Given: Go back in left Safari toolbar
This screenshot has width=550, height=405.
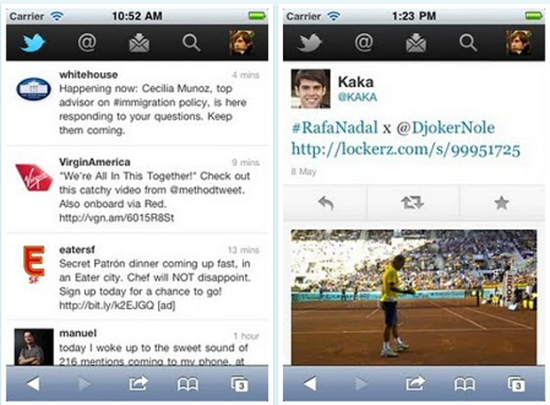Looking at the screenshot, I should point(33,384).
